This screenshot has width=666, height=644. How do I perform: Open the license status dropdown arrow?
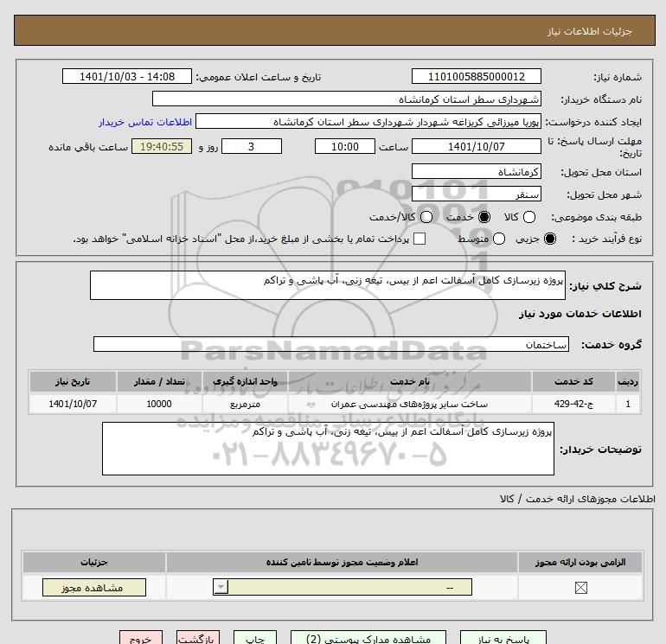pyautogui.click(x=221, y=588)
